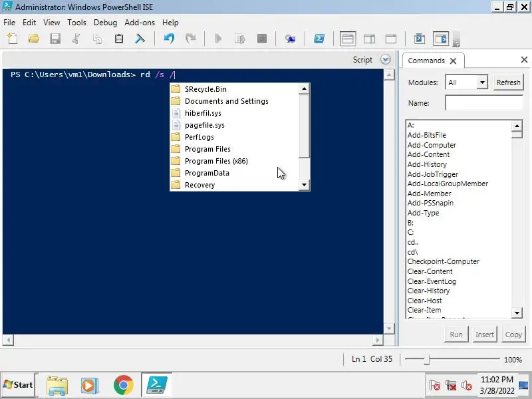Open the Add-ons menu

click(140, 23)
